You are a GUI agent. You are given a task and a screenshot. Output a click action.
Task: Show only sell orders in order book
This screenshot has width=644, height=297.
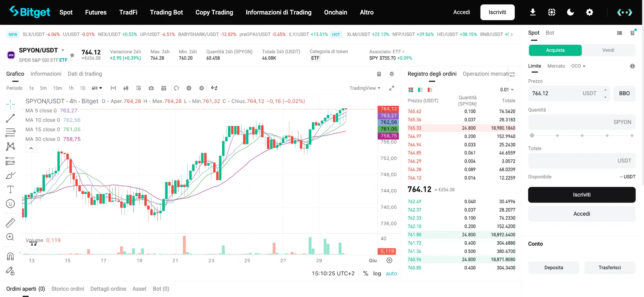[430, 90]
